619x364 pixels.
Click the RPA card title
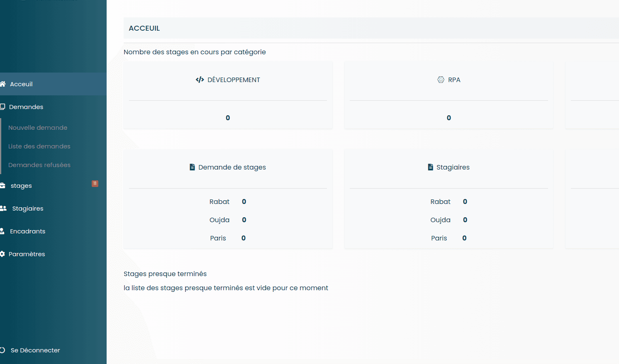click(454, 80)
